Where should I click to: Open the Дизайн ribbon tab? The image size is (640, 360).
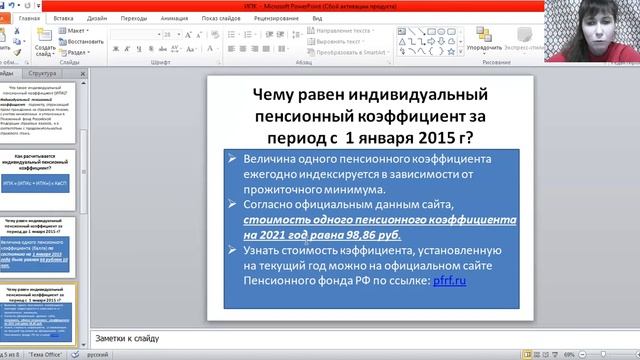pyautogui.click(x=97, y=18)
